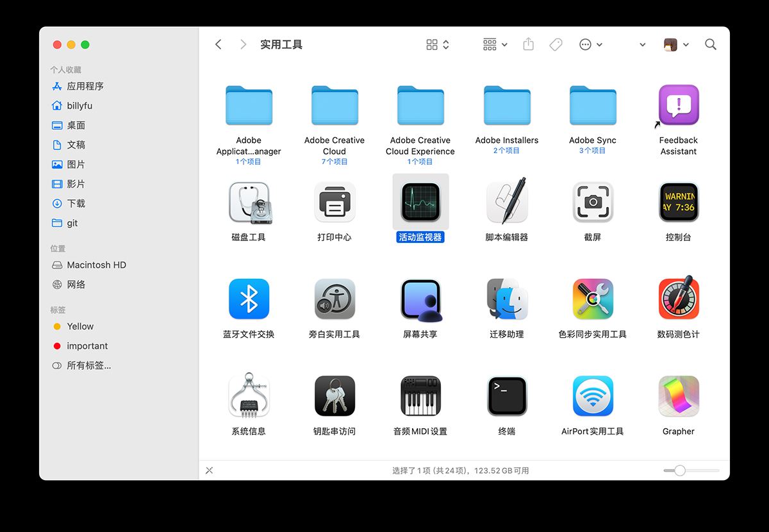The height and width of the screenshot is (532, 769).
Task: Open the 终端 Terminal application
Action: (506, 395)
